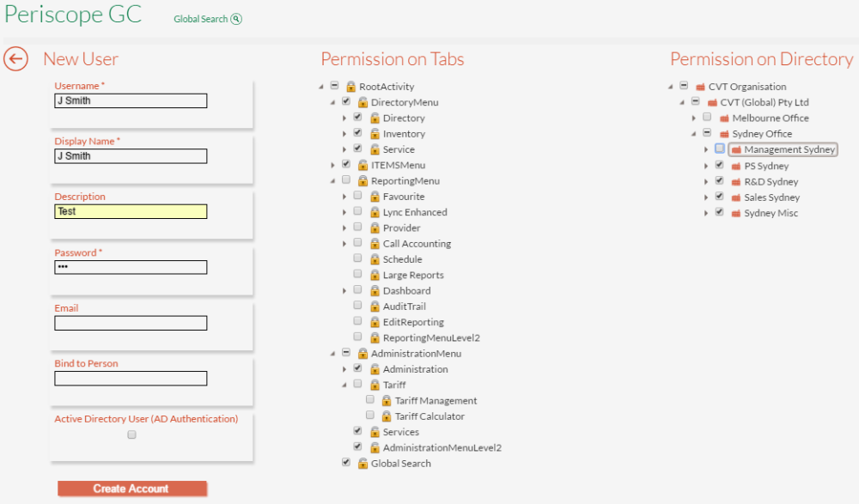Select the AuditTrail tree item
The width and height of the screenshot is (859, 504).
point(405,307)
